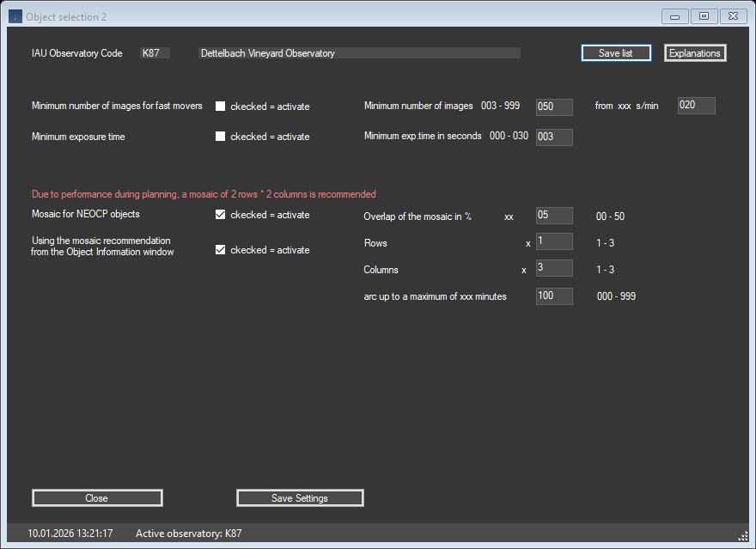Screen dimensions: 756x549
Task: Open the Explanations window
Action: 694,52
